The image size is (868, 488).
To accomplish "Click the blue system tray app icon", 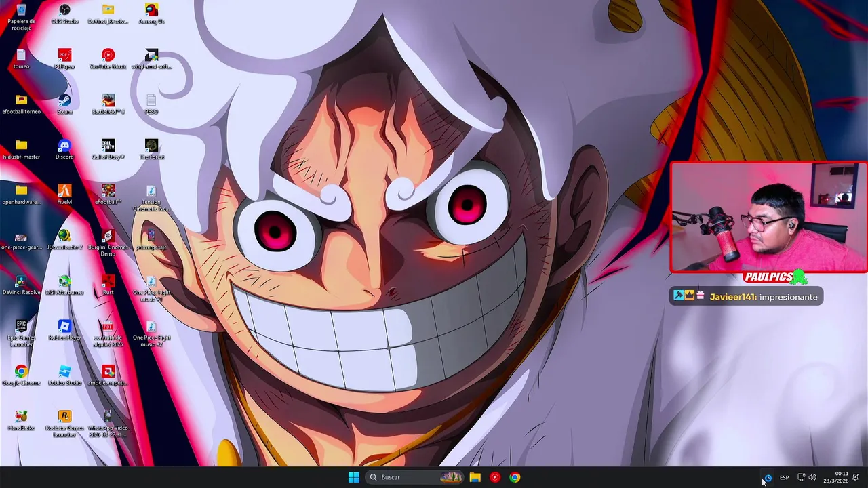I will [x=768, y=477].
